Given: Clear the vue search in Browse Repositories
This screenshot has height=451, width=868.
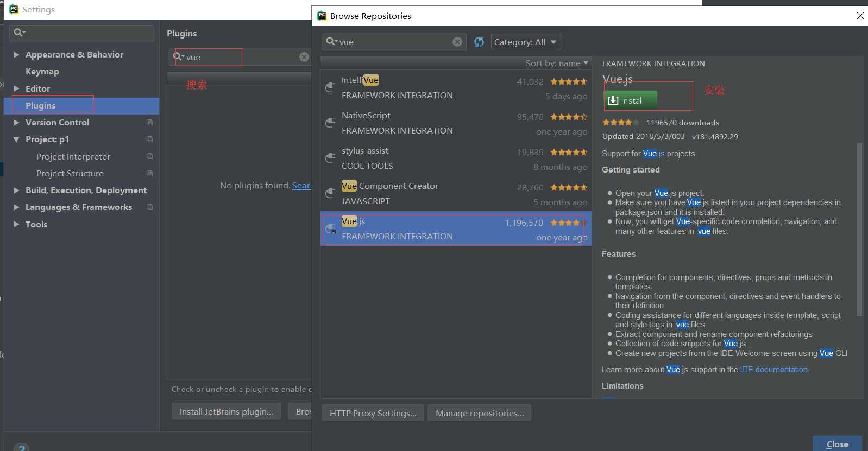Looking at the screenshot, I should pos(457,42).
